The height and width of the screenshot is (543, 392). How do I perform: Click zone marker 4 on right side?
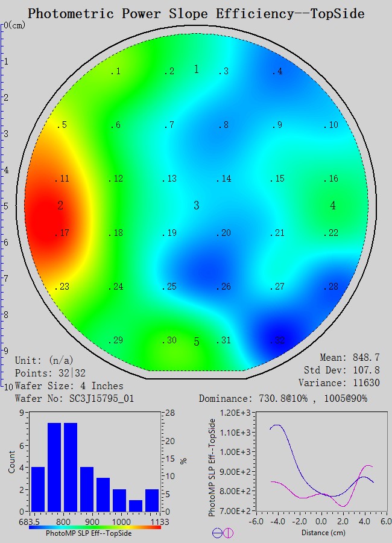click(x=333, y=206)
